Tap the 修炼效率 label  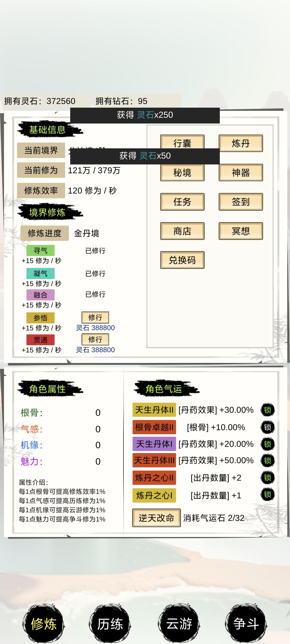[x=41, y=190]
